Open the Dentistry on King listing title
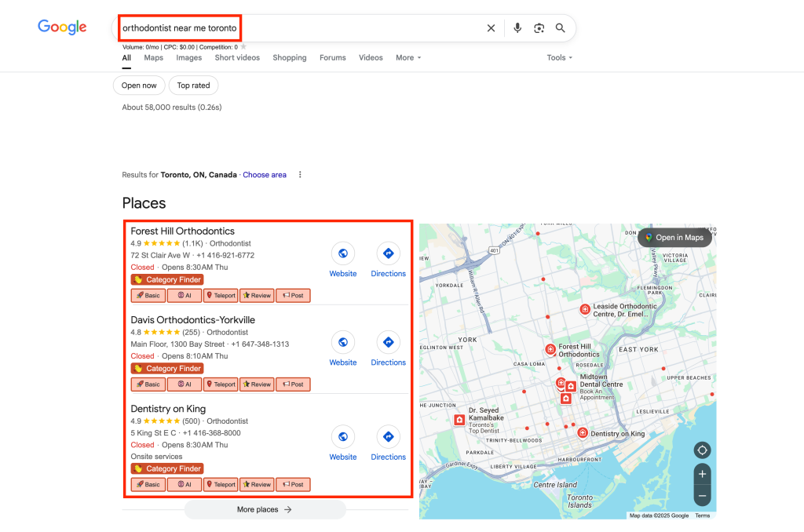 click(x=168, y=409)
